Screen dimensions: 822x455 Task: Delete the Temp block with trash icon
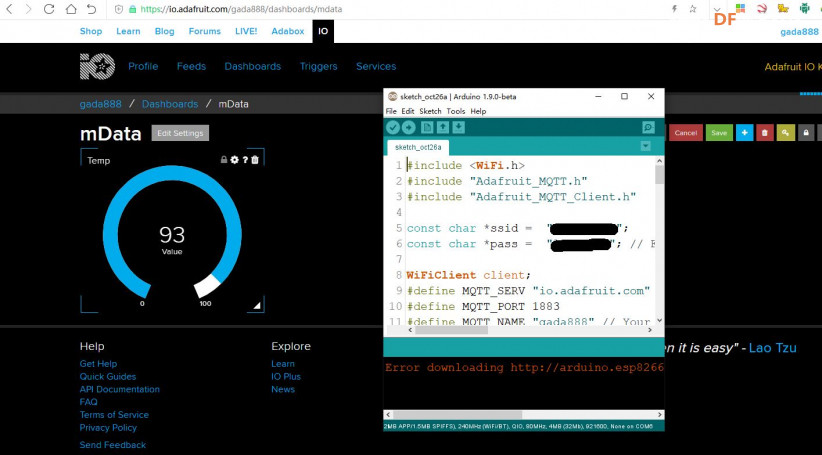255,160
